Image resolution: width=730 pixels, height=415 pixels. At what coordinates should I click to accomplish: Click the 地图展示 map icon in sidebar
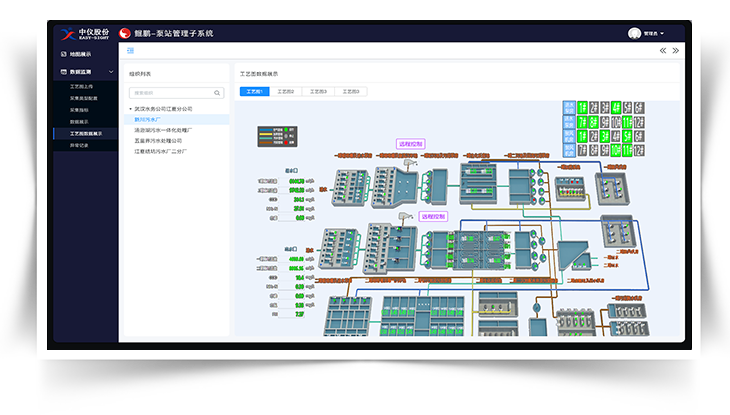(64, 54)
